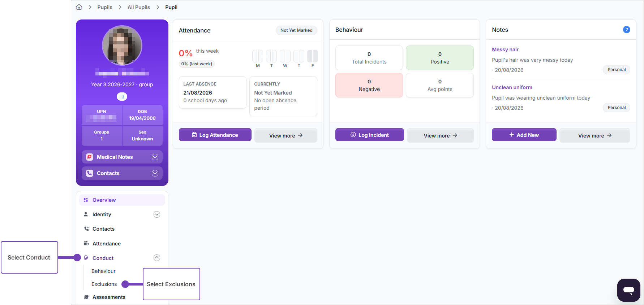Add a new note
This screenshot has height=305, width=644.
pos(524,135)
